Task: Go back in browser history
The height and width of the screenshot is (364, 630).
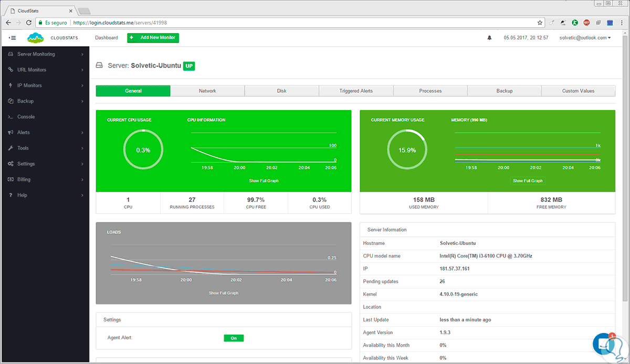Action: click(8, 23)
